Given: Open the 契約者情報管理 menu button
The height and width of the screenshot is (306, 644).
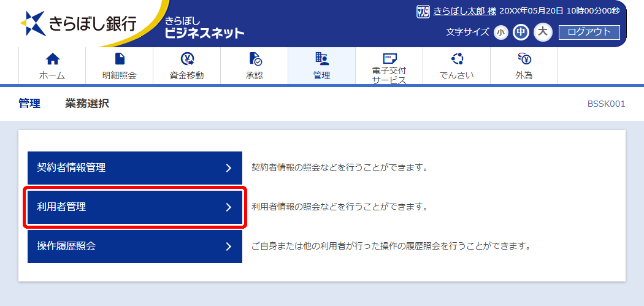Looking at the screenshot, I should [135, 168].
